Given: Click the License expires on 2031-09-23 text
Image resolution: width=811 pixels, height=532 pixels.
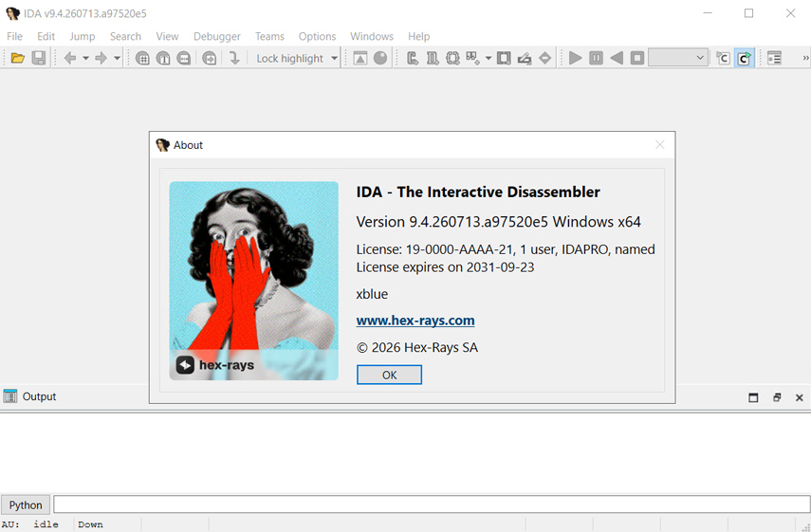Looking at the screenshot, I should (x=445, y=267).
